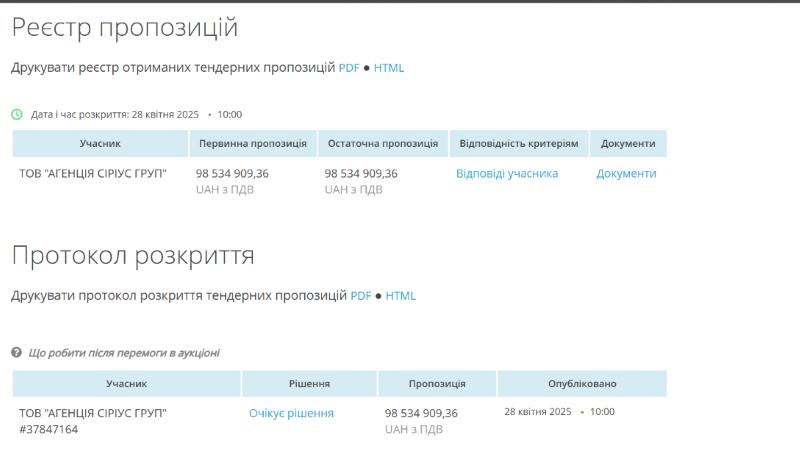Click 'Відповідність критеріям' column header
The width and height of the screenshot is (800, 449).
[x=519, y=144]
